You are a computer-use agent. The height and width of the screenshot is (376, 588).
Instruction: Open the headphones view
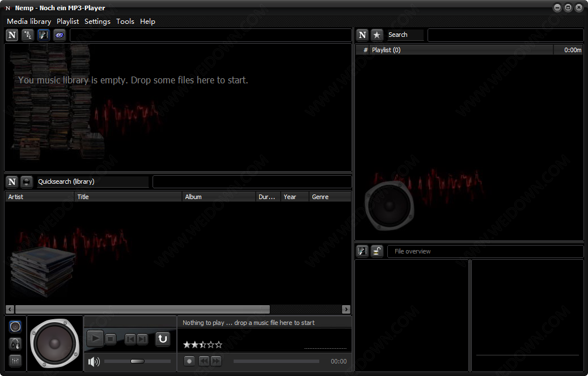[x=15, y=343]
